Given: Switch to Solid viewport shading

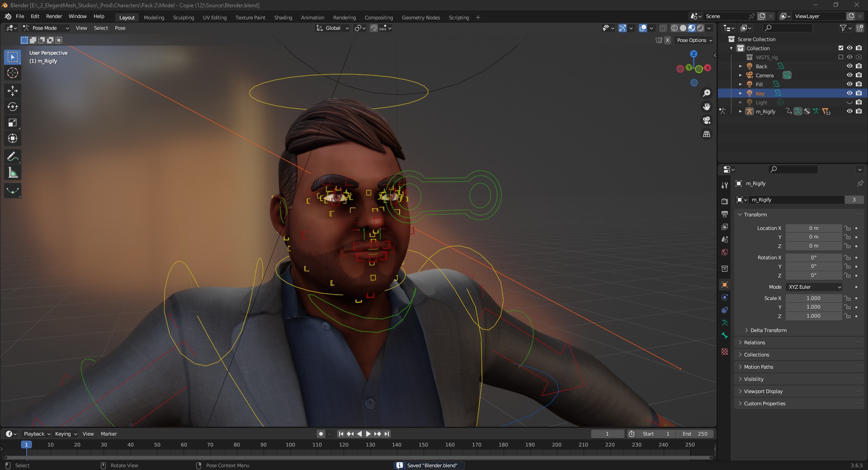Looking at the screenshot, I should tap(683, 28).
